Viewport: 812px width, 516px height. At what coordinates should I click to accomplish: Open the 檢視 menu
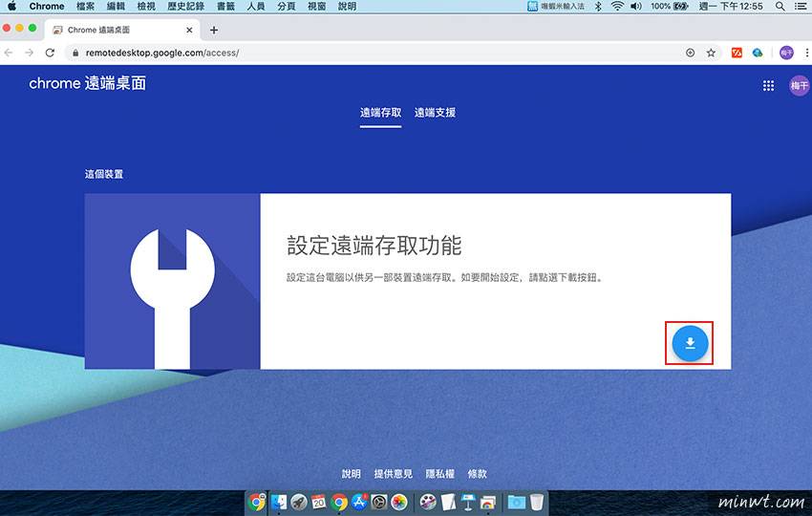146,7
